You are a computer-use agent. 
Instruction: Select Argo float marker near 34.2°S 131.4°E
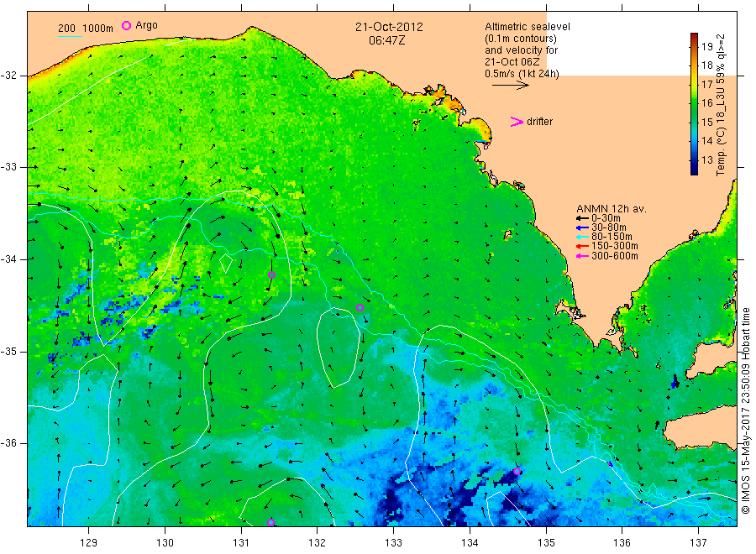(x=271, y=275)
